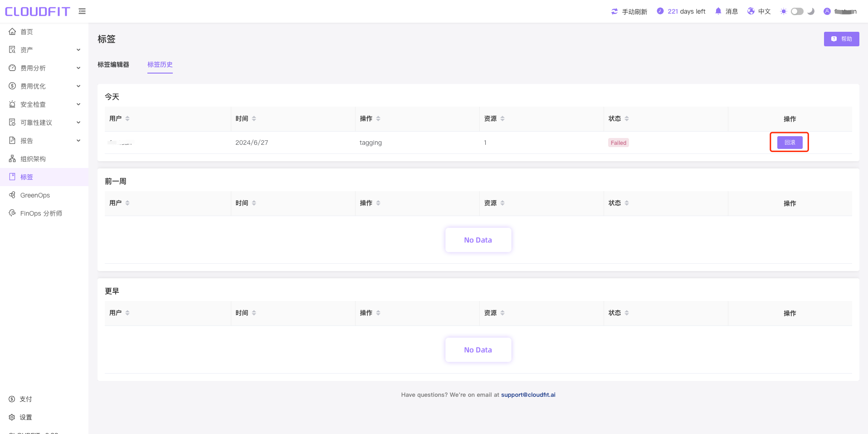
Task: Sort 今天 table by 状态 column
Action: click(627, 118)
